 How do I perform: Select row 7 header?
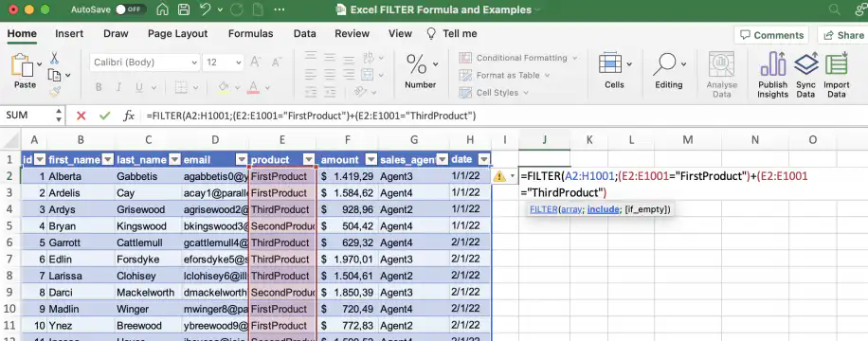click(10, 260)
